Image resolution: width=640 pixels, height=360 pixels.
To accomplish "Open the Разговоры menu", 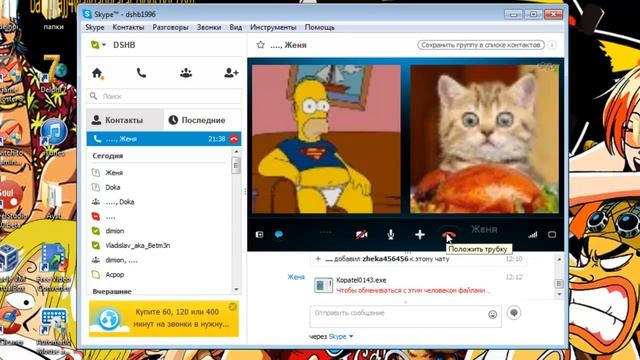I will click(170, 27).
